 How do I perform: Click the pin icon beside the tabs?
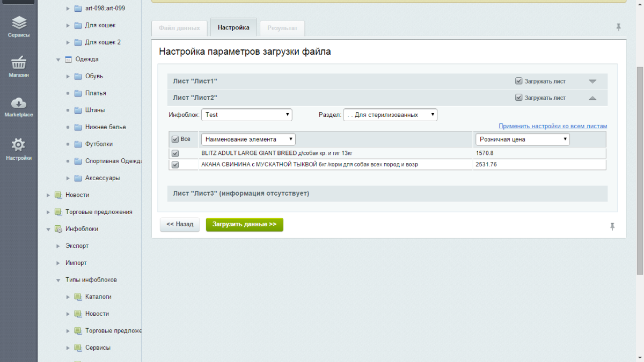pos(618,27)
